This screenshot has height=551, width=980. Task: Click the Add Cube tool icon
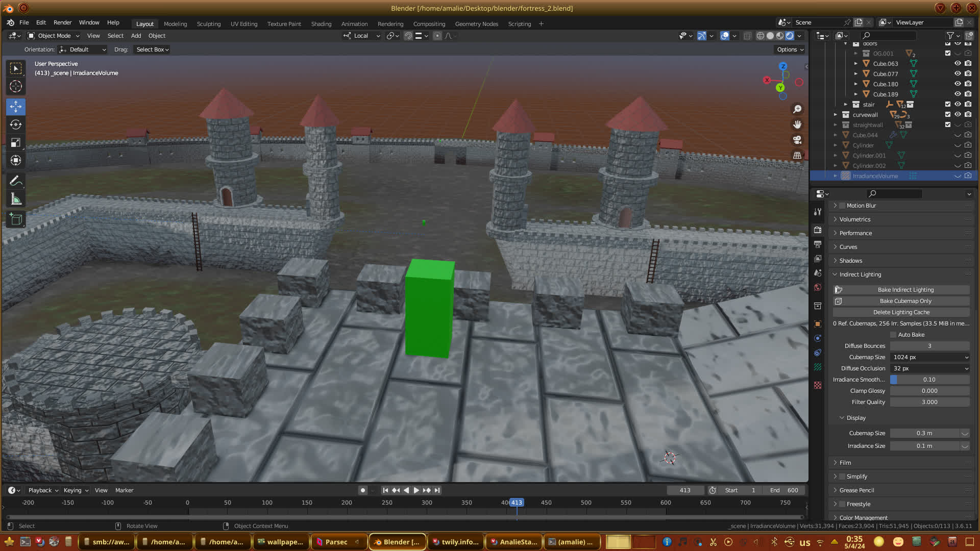(16, 220)
